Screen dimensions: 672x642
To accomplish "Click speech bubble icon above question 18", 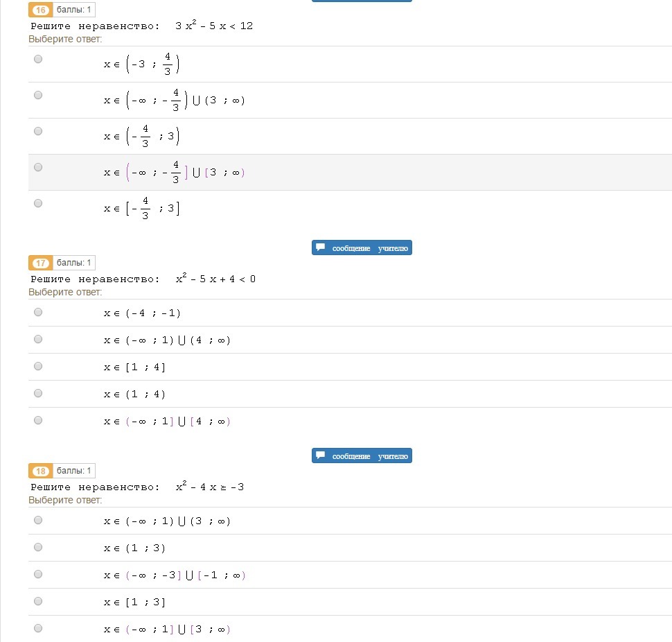I will [320, 456].
